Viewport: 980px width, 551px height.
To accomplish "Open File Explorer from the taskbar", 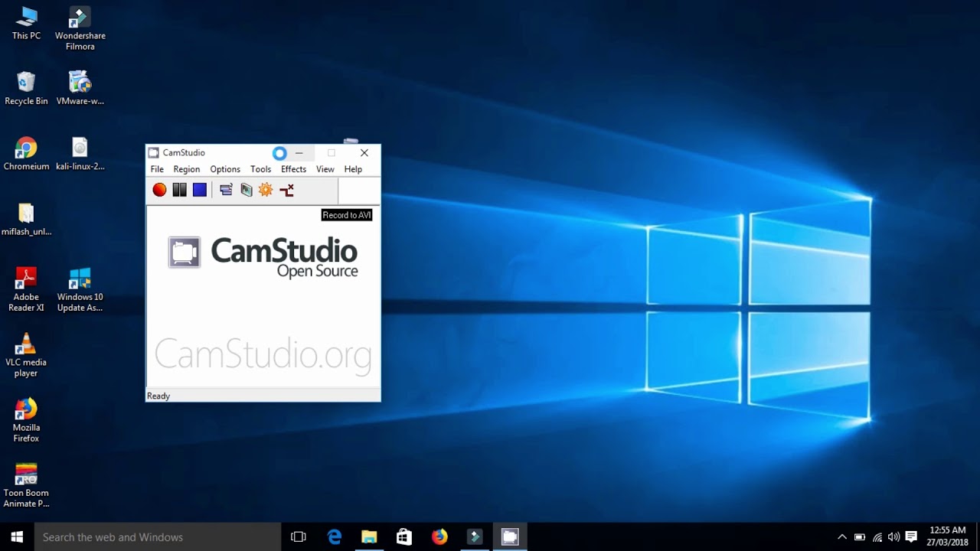I will (x=369, y=537).
